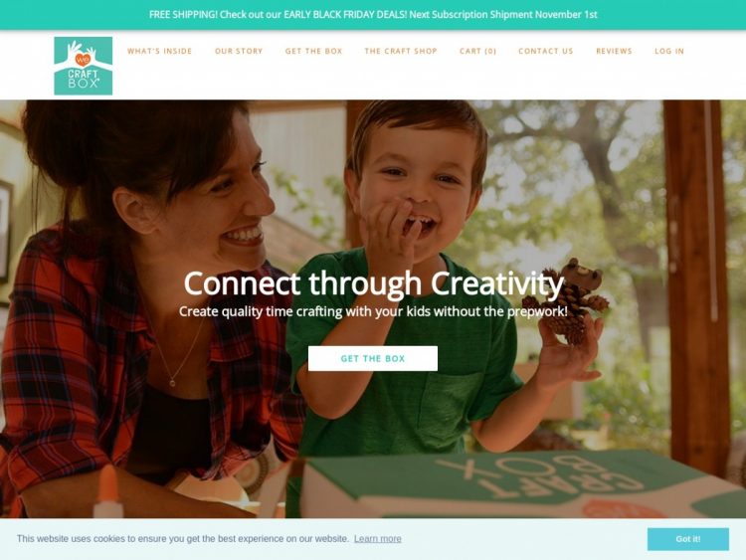This screenshot has height=560, width=746.
Task: Click the cookie notice message text
Action: (183, 538)
